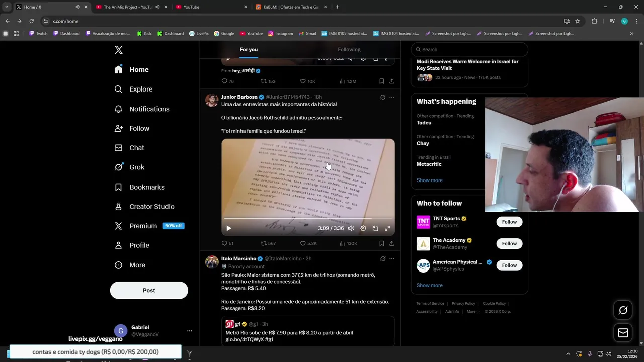Screen dimensions: 644x362
Task: Open the More sidebar menu
Action: pyautogui.click(x=130, y=265)
